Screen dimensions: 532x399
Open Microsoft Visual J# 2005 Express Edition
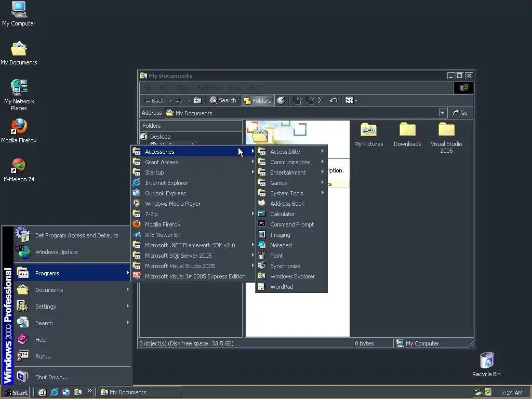coord(193,276)
